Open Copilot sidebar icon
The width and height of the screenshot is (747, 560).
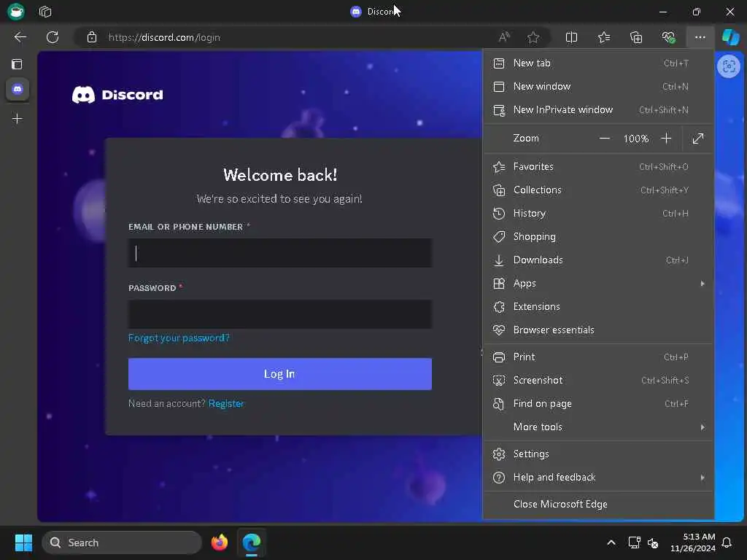coord(730,37)
